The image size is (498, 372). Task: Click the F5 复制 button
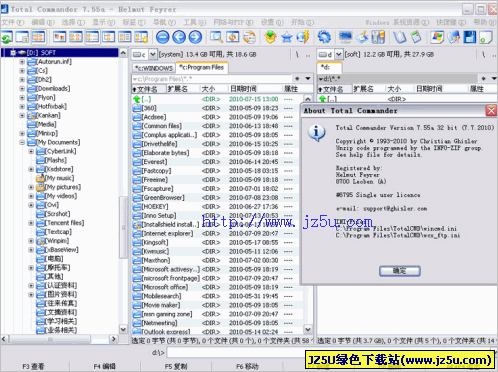point(176,366)
